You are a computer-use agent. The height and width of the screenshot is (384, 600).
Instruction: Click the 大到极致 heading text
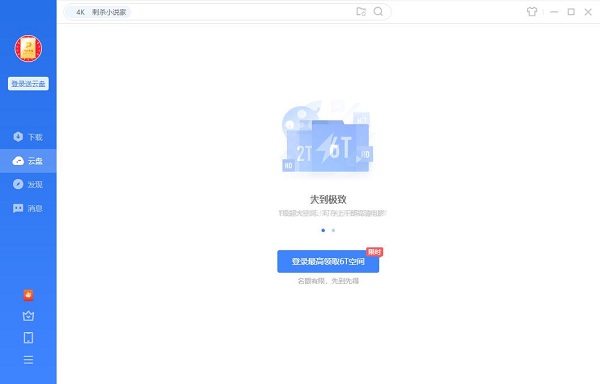328,199
